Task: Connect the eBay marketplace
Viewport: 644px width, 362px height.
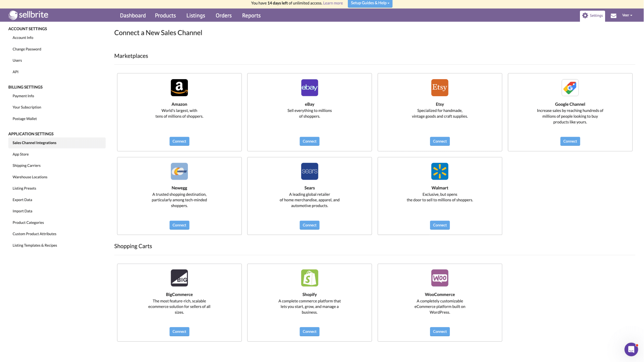Action: click(309, 141)
